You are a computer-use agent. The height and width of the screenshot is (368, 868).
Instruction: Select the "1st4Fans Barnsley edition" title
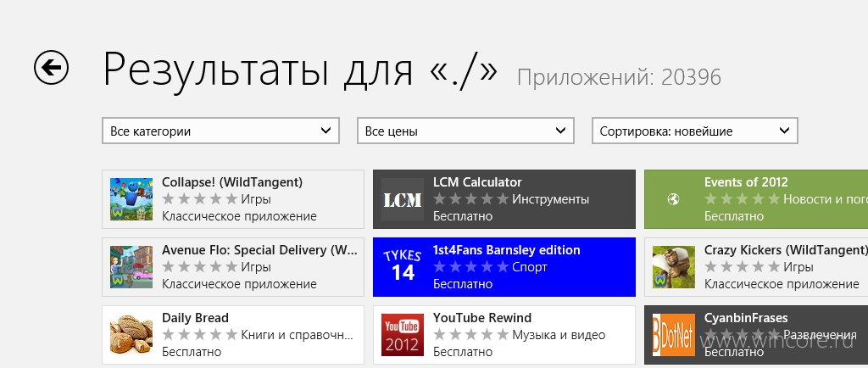(x=507, y=249)
